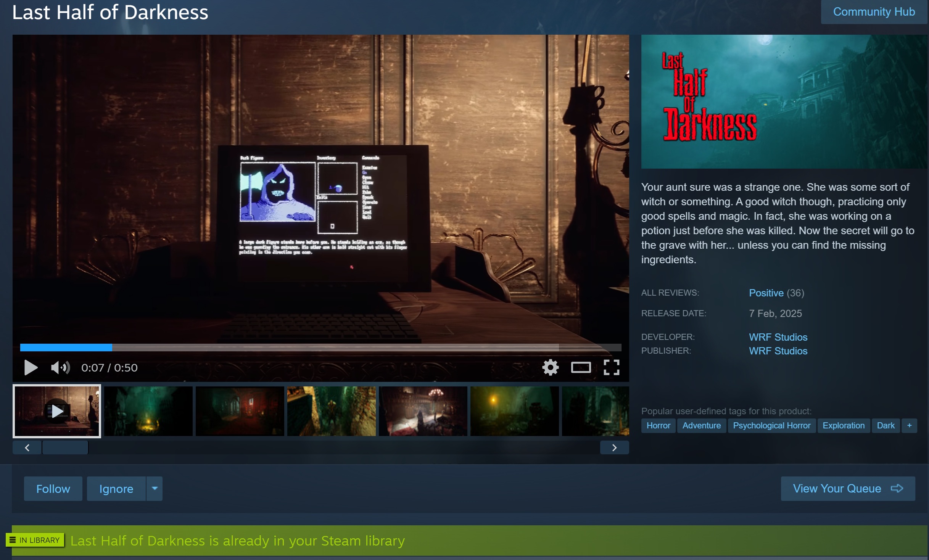Enter fullscreen video mode
This screenshot has height=560, width=929.
coord(611,367)
